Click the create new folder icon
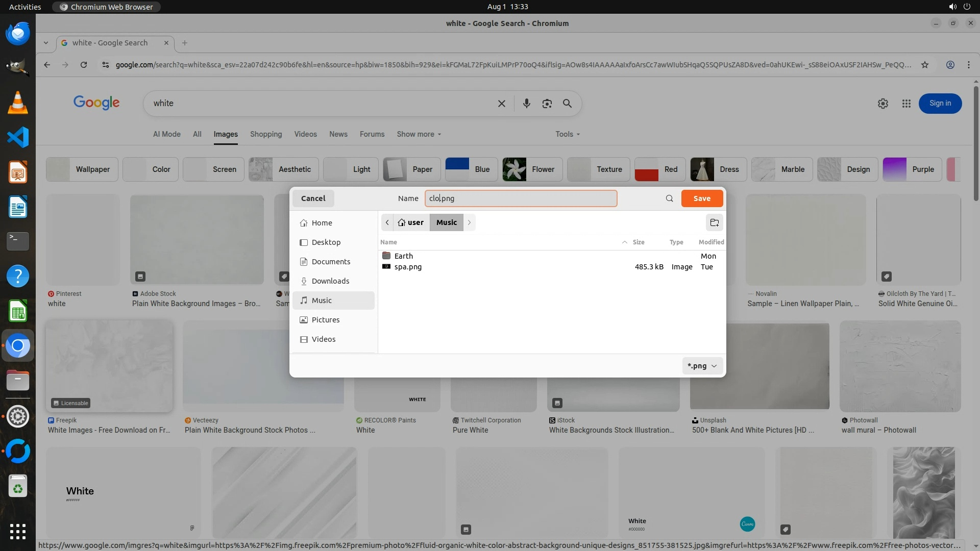Image resolution: width=980 pixels, height=551 pixels. point(714,222)
